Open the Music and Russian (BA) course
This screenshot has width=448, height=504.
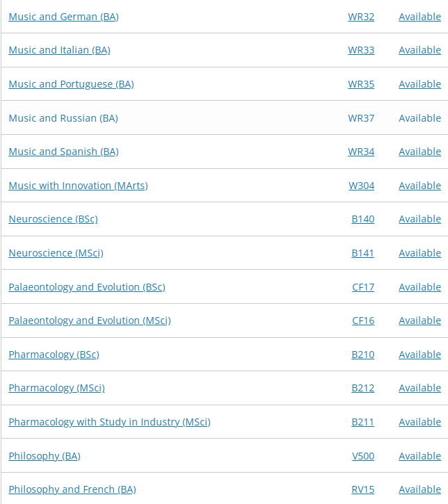tap(63, 118)
